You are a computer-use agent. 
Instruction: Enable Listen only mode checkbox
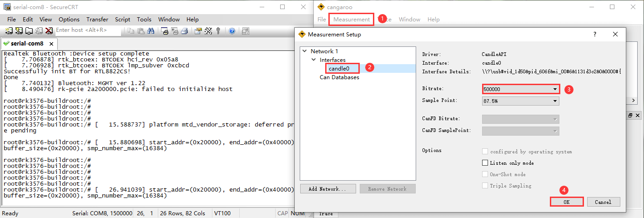point(485,163)
